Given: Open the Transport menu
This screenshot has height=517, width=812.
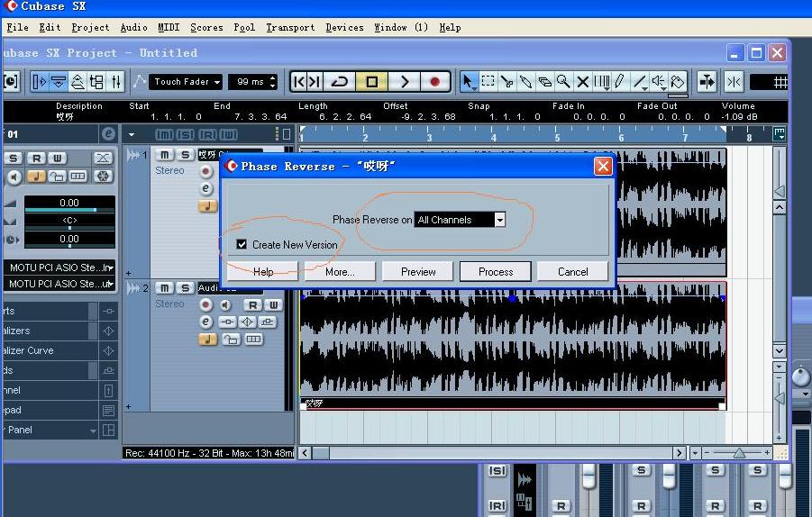Looking at the screenshot, I should pyautogui.click(x=290, y=27).
